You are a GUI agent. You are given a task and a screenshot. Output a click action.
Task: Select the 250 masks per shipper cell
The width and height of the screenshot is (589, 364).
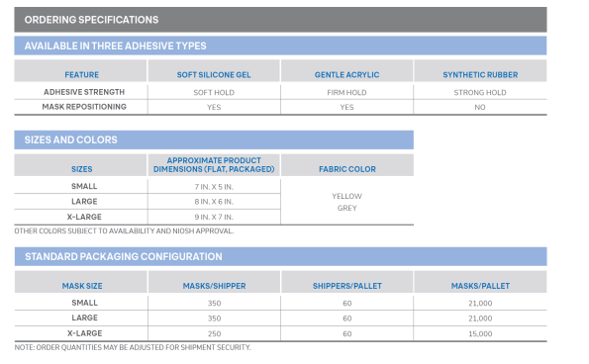coord(214,333)
